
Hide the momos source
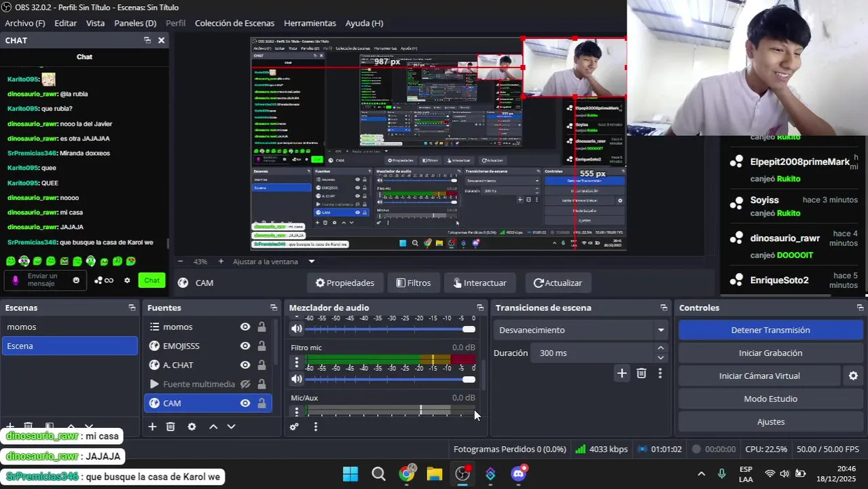245,327
